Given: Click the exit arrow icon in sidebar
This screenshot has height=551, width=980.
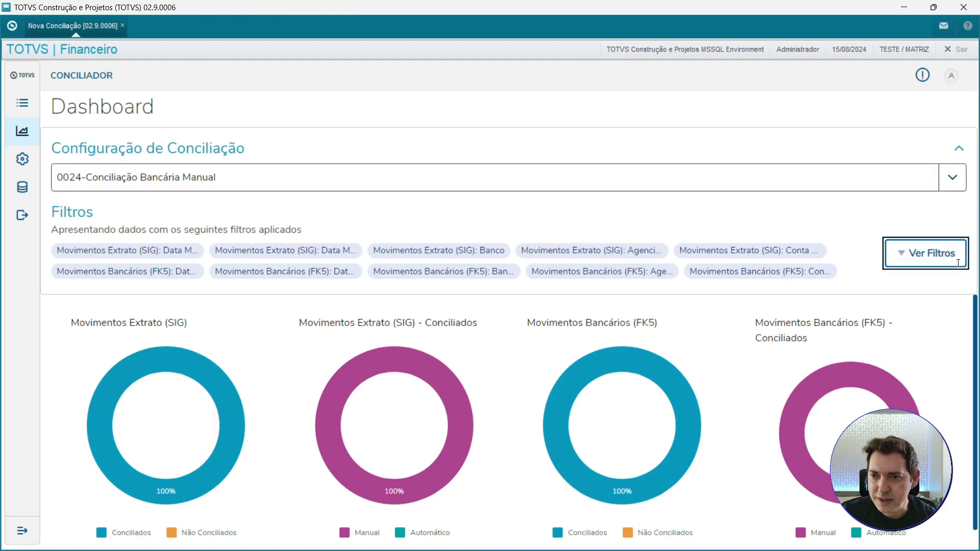Looking at the screenshot, I should (x=22, y=215).
